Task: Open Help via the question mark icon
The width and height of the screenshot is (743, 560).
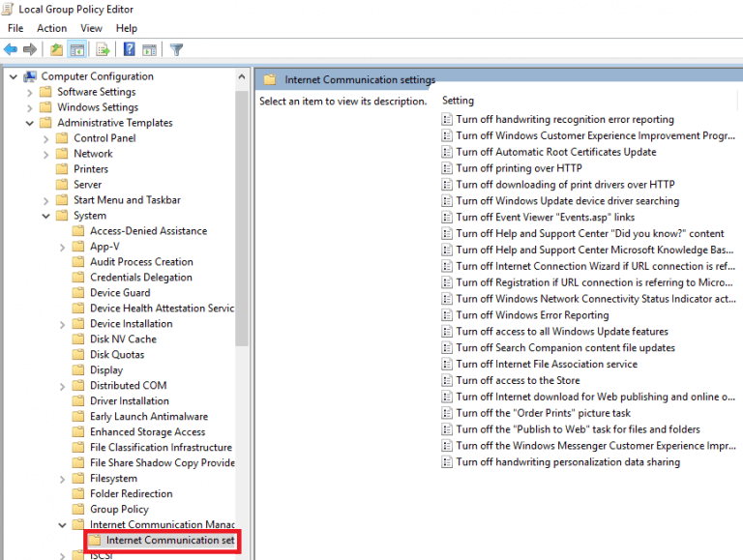Action: [x=129, y=48]
